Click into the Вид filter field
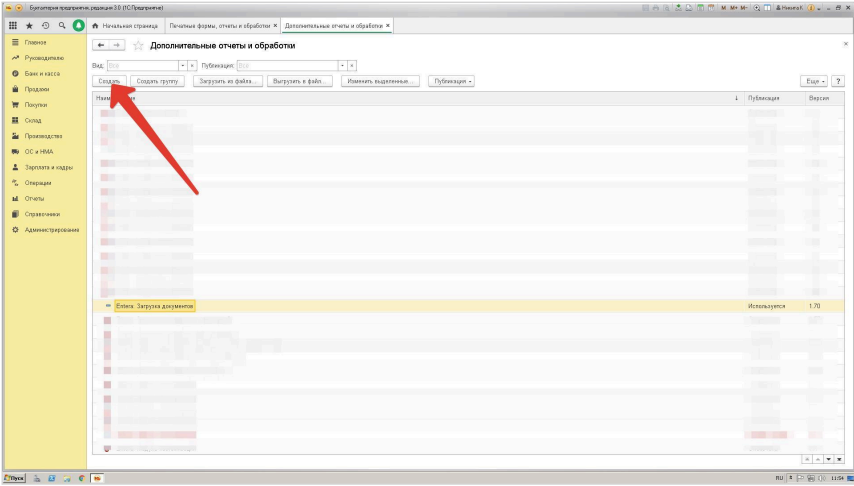This screenshot has height=486, width=854. pos(143,65)
